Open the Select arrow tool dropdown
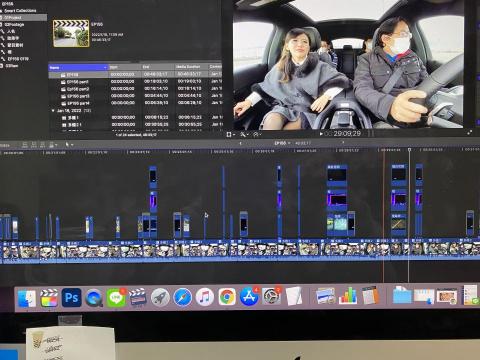 (x=69, y=145)
